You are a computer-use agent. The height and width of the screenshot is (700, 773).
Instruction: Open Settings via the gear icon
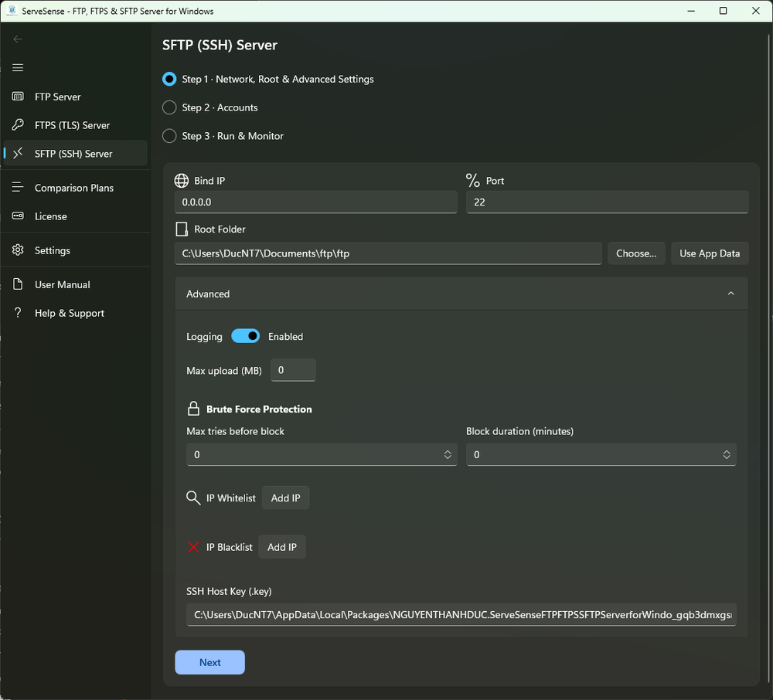click(x=18, y=250)
